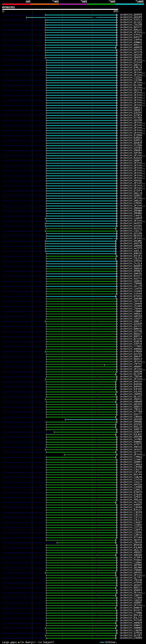This screenshot has width=146, height=644.
Task: Click hit label UniRef100_A4S9T0
Action: [x=131, y=223]
